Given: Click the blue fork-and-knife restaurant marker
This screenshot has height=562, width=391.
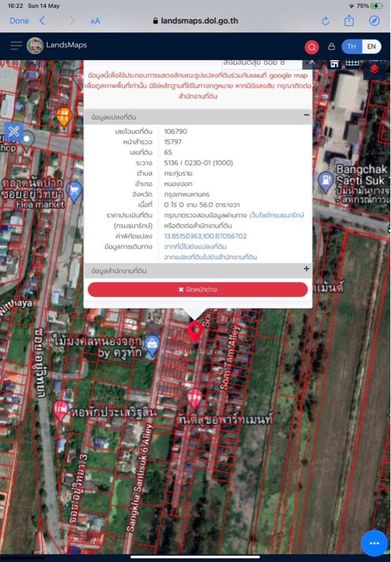Looking at the screenshot, I should point(14,132).
